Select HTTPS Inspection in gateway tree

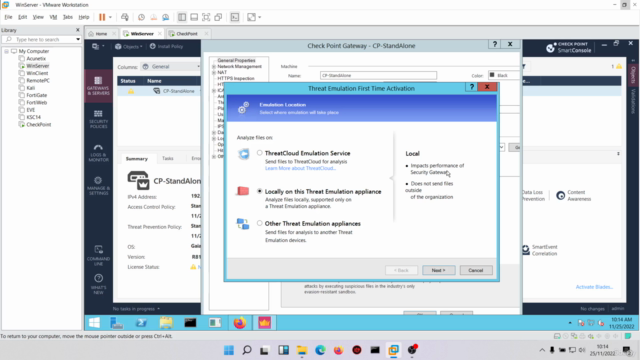[236, 78]
